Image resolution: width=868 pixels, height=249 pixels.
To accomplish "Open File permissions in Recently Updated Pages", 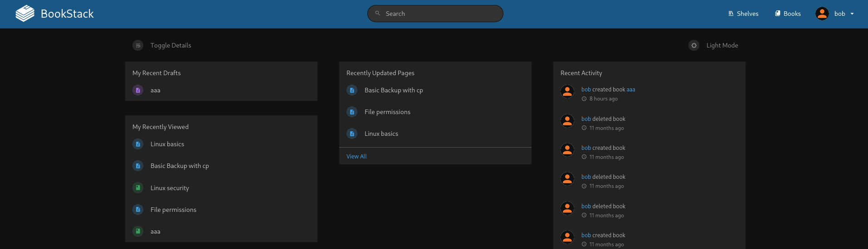I will pos(387,112).
